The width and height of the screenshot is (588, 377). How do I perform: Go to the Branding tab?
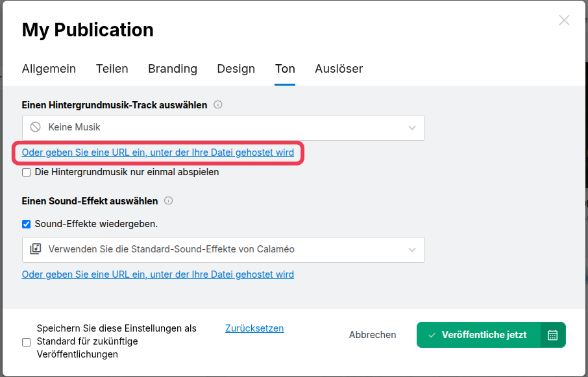[173, 69]
